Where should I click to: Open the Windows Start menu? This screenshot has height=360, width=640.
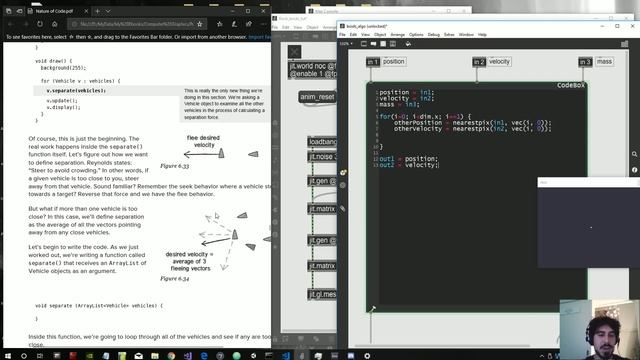point(8,356)
